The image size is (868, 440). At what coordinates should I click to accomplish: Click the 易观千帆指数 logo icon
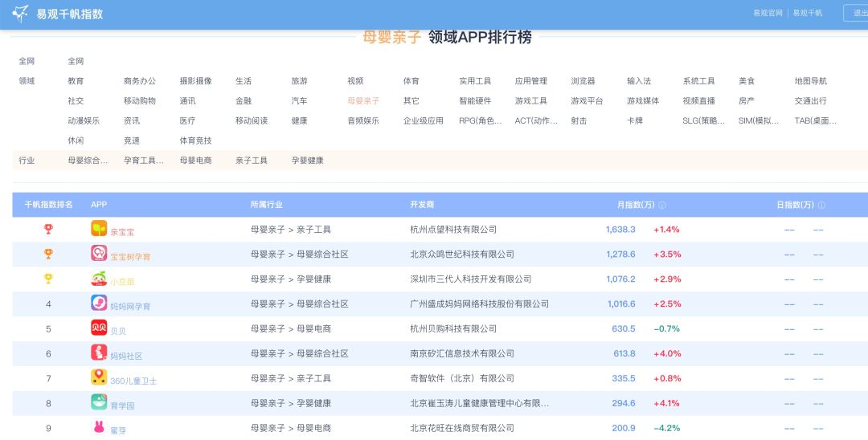pos(20,14)
